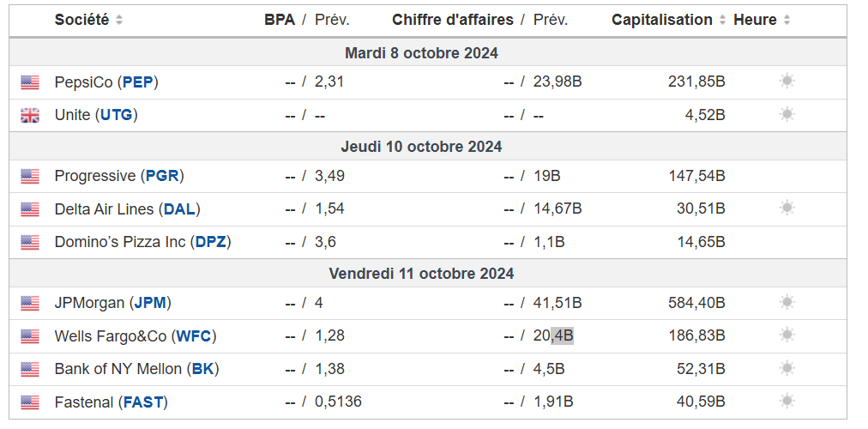Click sun icon in PepsiCo row

(787, 82)
